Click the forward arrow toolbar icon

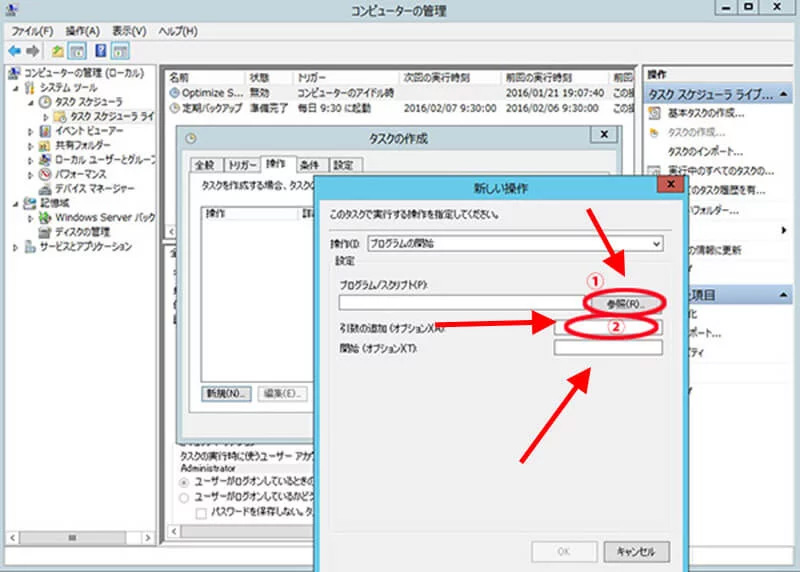click(33, 50)
